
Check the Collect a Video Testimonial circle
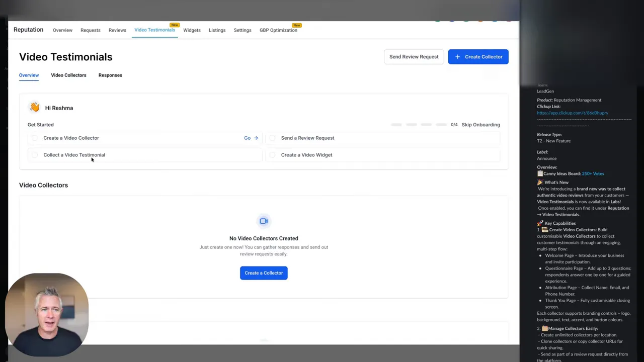coord(35,155)
